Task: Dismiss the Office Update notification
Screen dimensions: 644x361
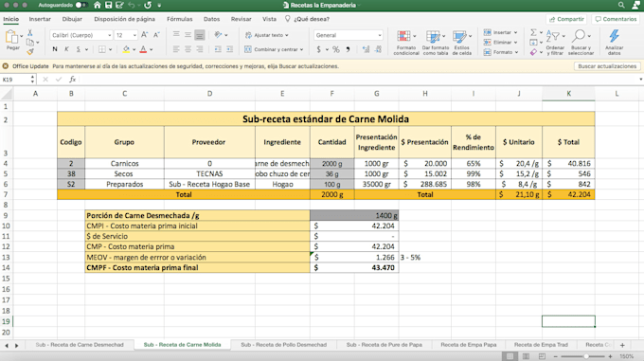Action: pos(6,66)
